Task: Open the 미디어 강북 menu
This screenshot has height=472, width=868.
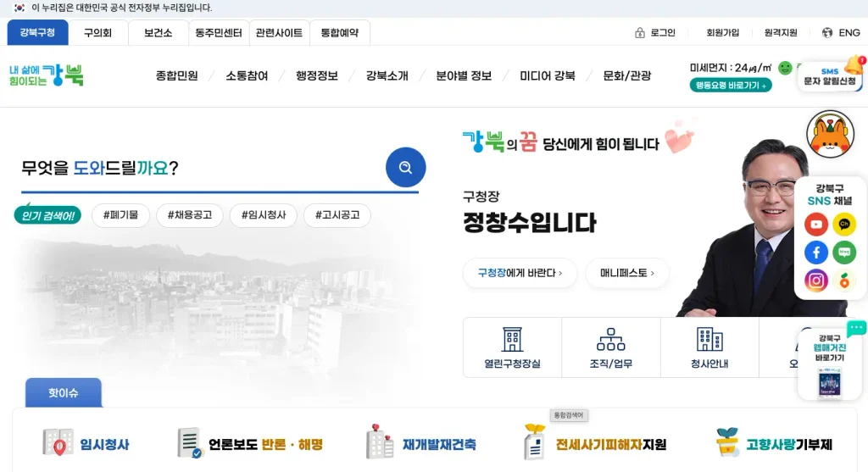Action: 548,75
